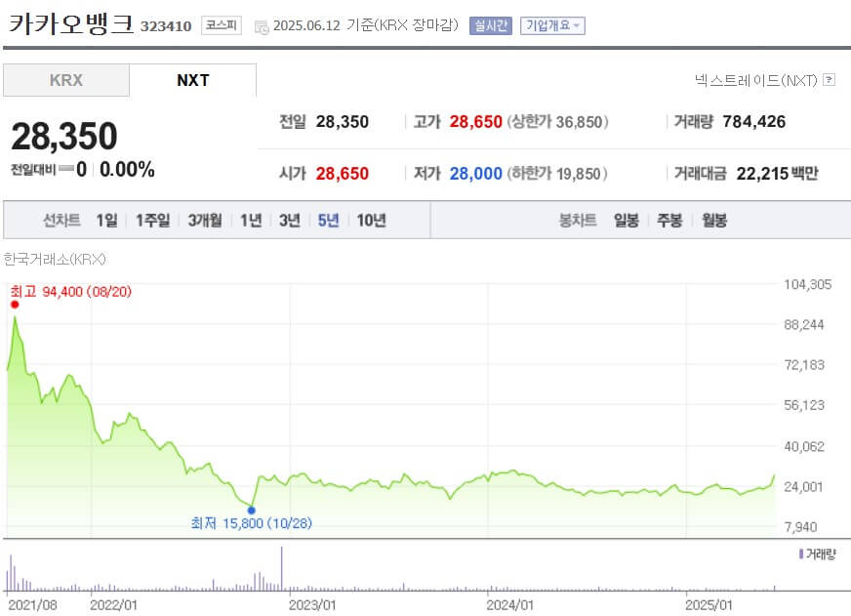Click the current price 28,350

click(64, 137)
